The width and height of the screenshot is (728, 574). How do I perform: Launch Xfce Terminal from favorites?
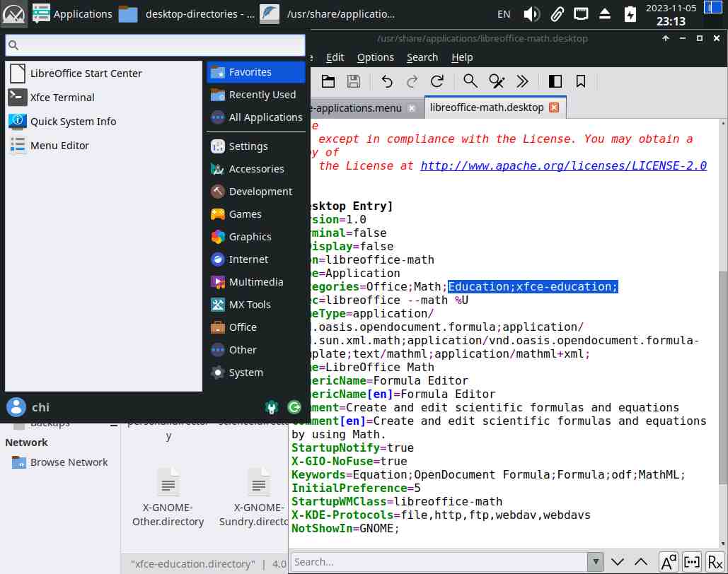(62, 98)
